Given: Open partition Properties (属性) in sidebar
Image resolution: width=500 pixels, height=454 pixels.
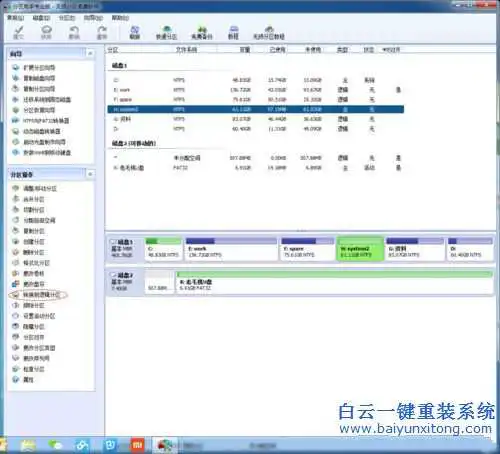Looking at the screenshot, I should 23,380.
